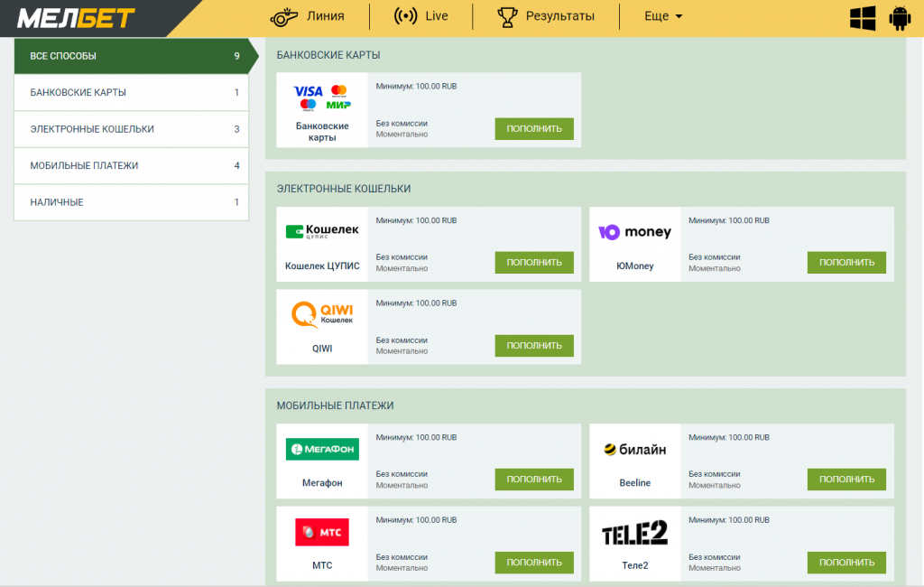Open the Результаты page
The image size is (924, 587).
click(559, 16)
